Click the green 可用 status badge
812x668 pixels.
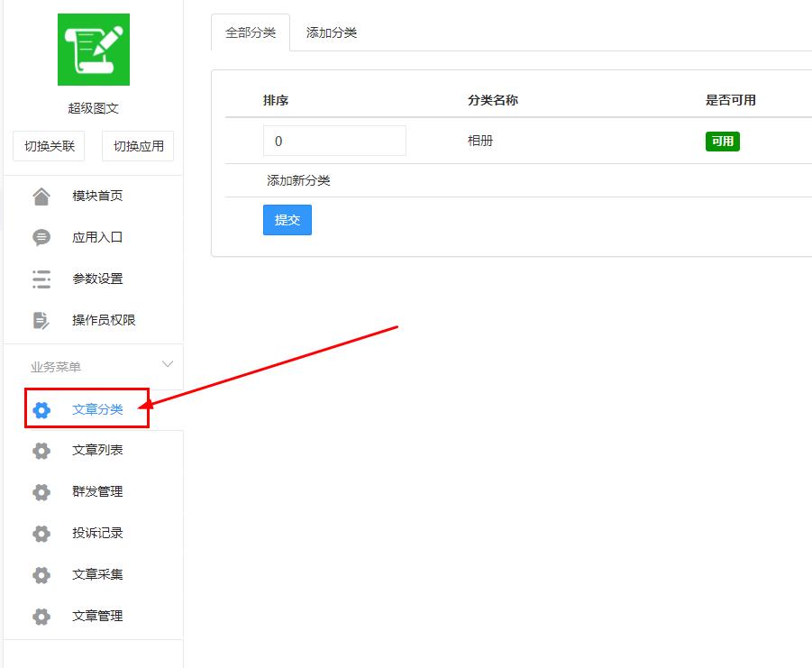[723, 142]
